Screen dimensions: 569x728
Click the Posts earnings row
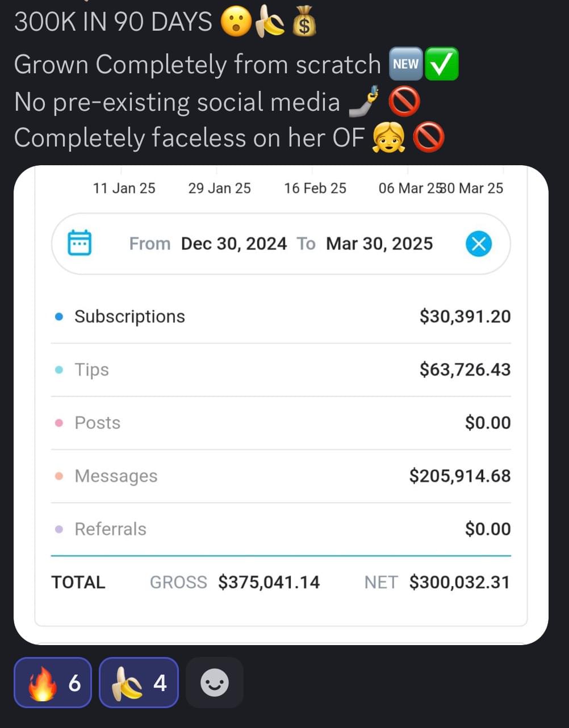coord(281,423)
